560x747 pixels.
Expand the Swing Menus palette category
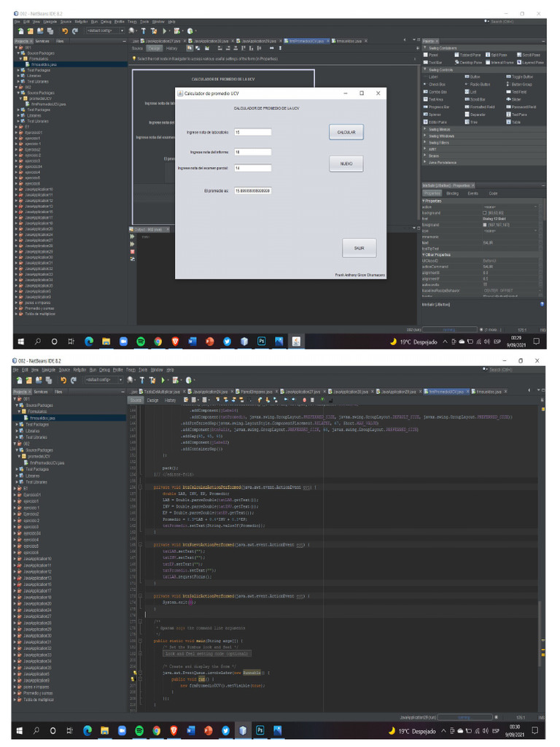point(441,129)
